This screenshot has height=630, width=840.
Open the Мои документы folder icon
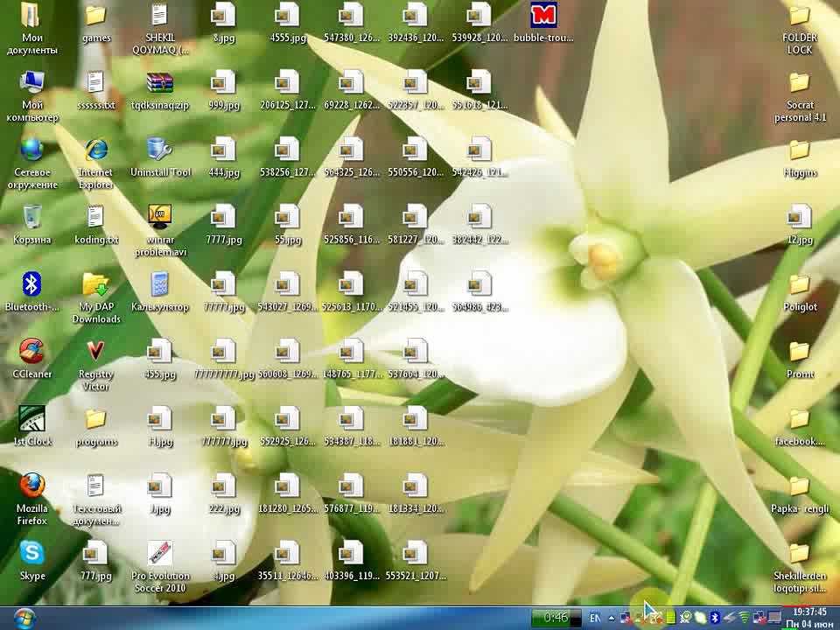(x=32, y=16)
